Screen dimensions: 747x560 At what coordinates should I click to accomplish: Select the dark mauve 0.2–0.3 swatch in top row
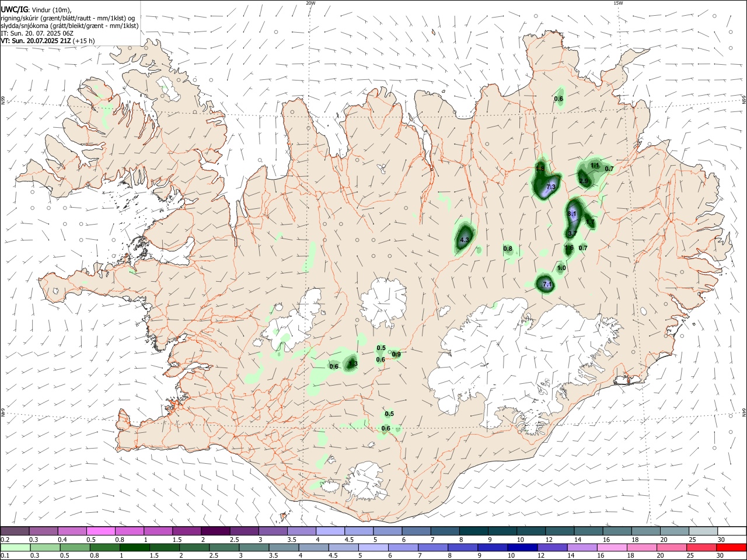[x=15, y=531]
